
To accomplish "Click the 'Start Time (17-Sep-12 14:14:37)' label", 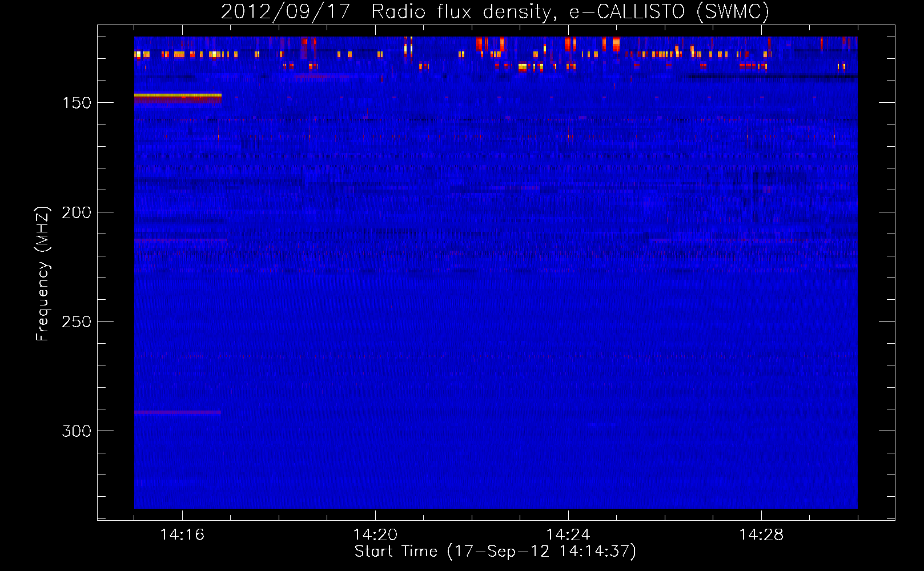I will click(x=495, y=552).
